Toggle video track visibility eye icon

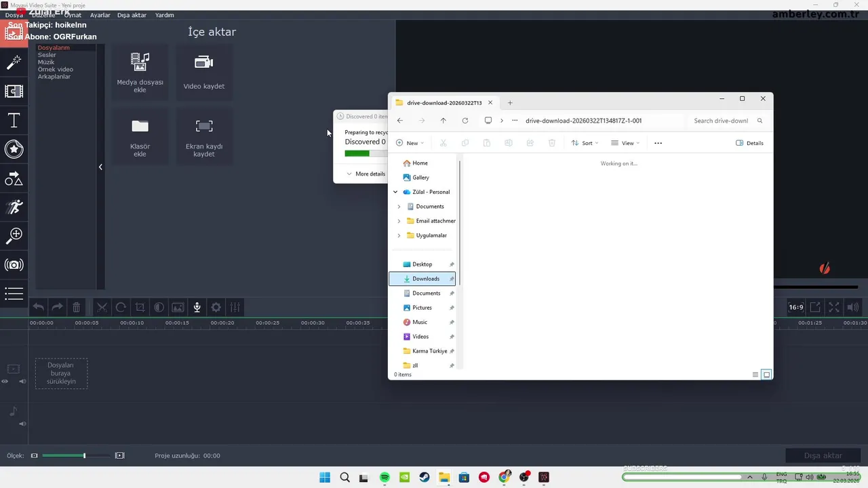(5, 382)
